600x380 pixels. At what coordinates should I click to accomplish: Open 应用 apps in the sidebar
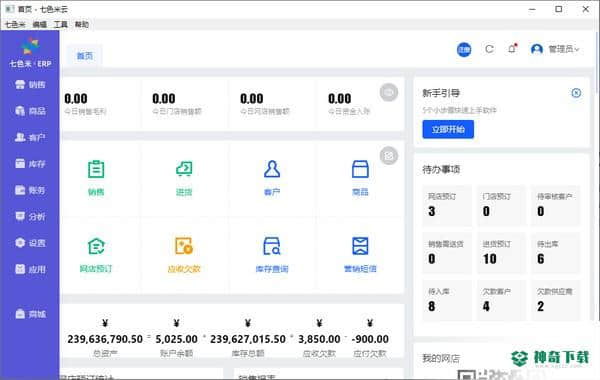pyautogui.click(x=30, y=269)
